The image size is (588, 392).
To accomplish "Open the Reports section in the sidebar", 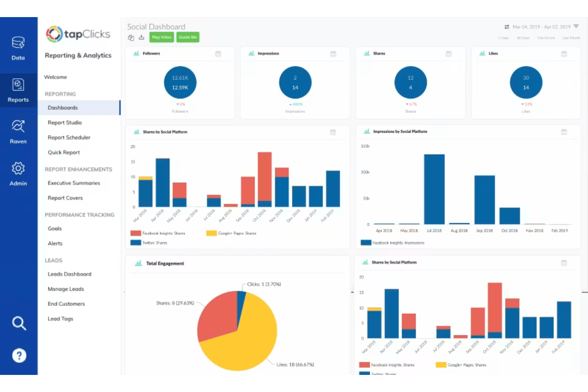I will pyautogui.click(x=18, y=91).
